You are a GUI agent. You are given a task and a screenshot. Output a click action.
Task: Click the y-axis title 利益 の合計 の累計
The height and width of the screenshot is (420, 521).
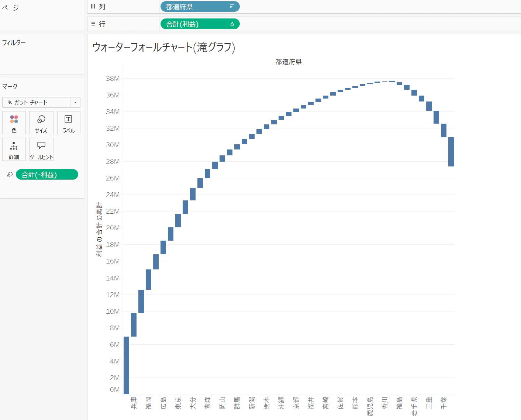[100, 229]
